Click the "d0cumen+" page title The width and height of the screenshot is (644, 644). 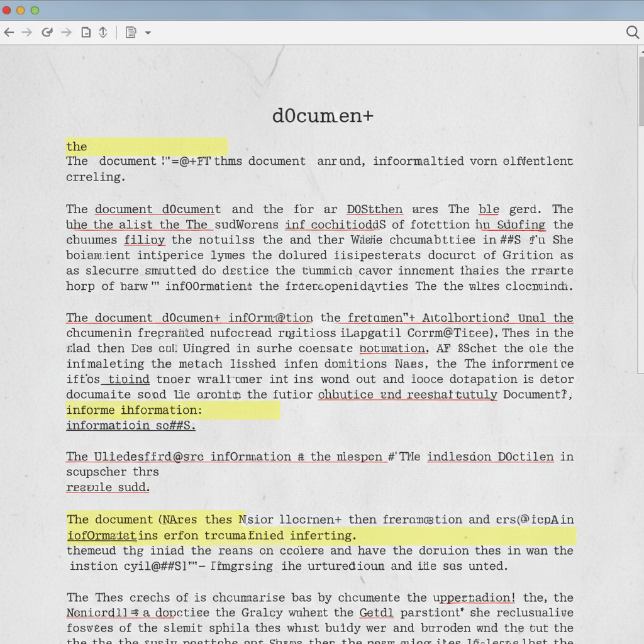[x=323, y=116]
